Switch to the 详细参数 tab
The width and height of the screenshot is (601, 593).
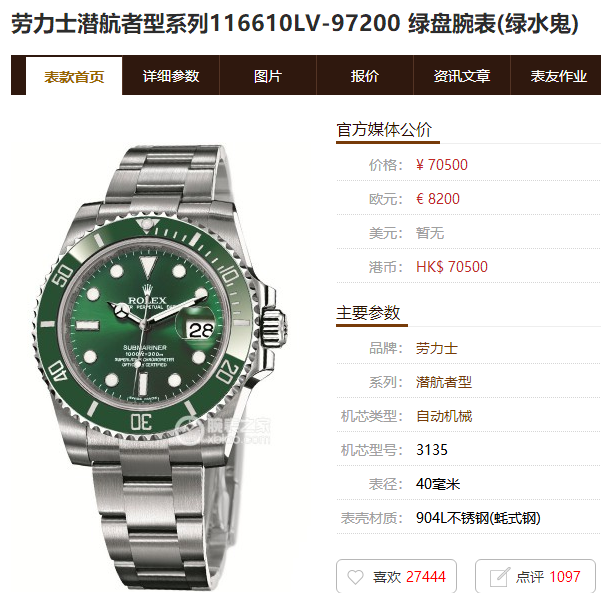pos(171,76)
